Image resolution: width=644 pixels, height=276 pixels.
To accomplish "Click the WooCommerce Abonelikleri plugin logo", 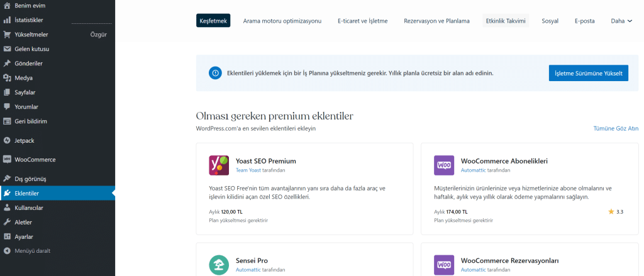I will [x=444, y=165].
